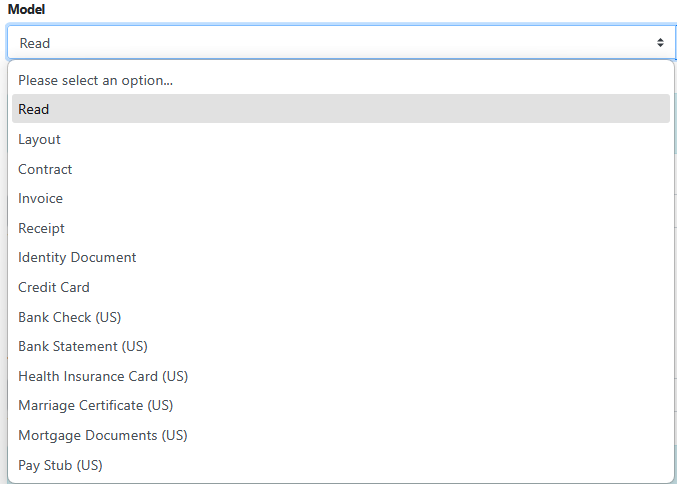Screen dimensions: 677x484
Task: Click the Model select box showing Read
Action: (330, 43)
